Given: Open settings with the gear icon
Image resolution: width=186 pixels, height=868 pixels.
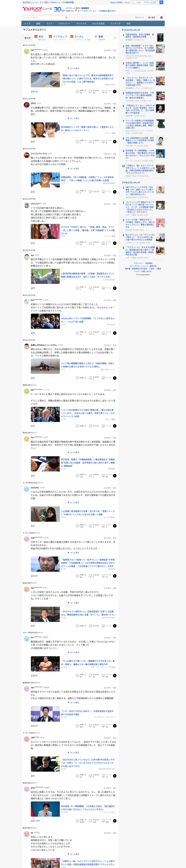Looking at the screenshot, I should point(161,18).
